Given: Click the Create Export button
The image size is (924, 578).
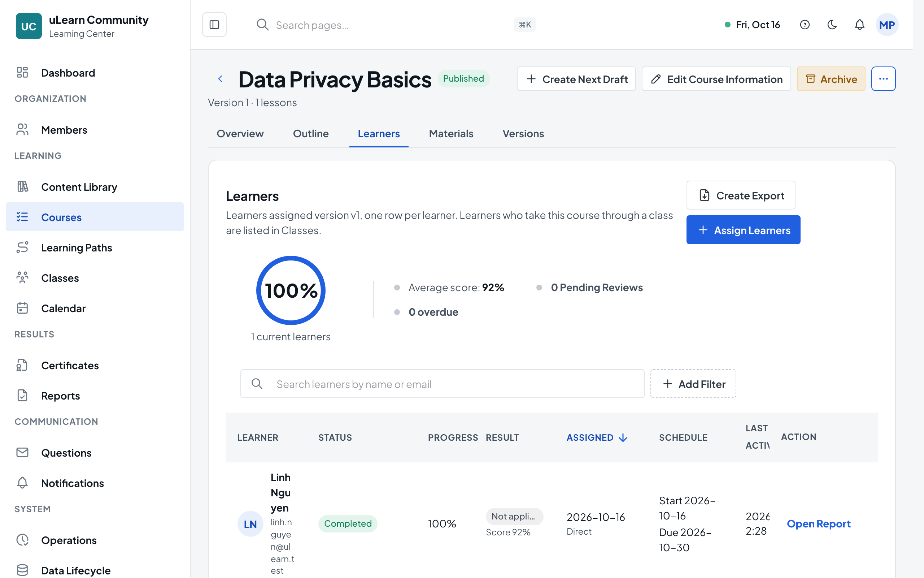Looking at the screenshot, I should [x=741, y=195].
